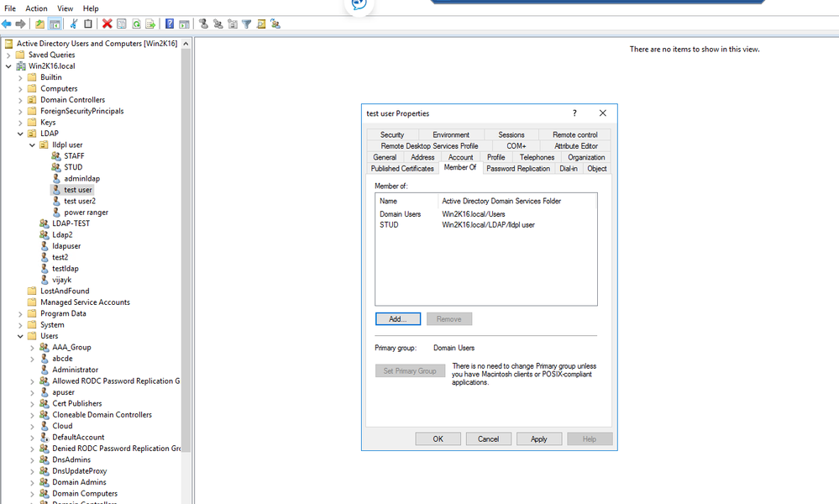
Task: Click the Up one level folder icon
Action: [39, 24]
